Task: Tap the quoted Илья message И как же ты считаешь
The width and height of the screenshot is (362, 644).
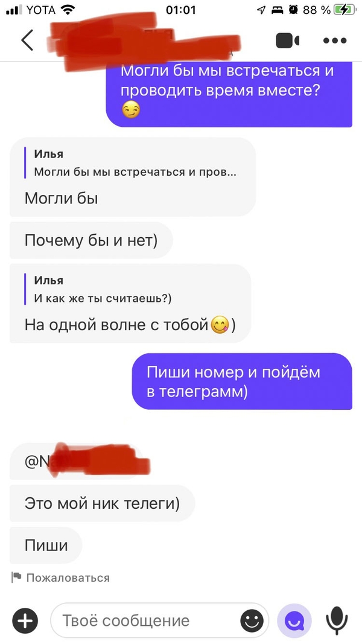Action: click(x=103, y=289)
